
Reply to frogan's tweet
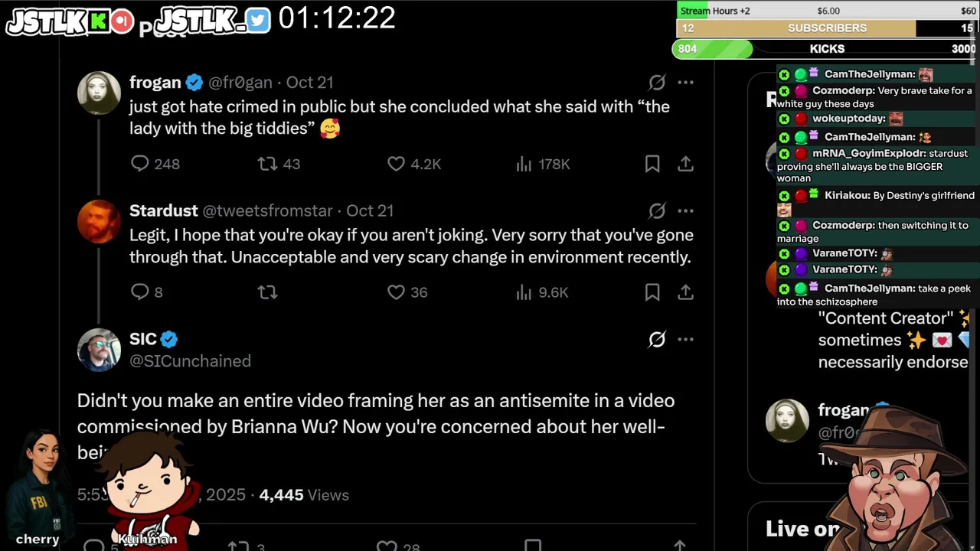[x=140, y=164]
